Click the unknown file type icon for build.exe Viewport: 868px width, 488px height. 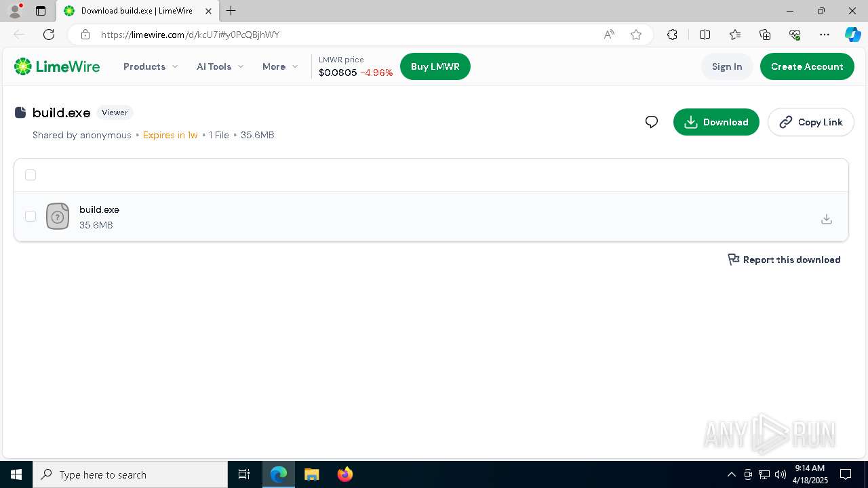pyautogui.click(x=58, y=216)
